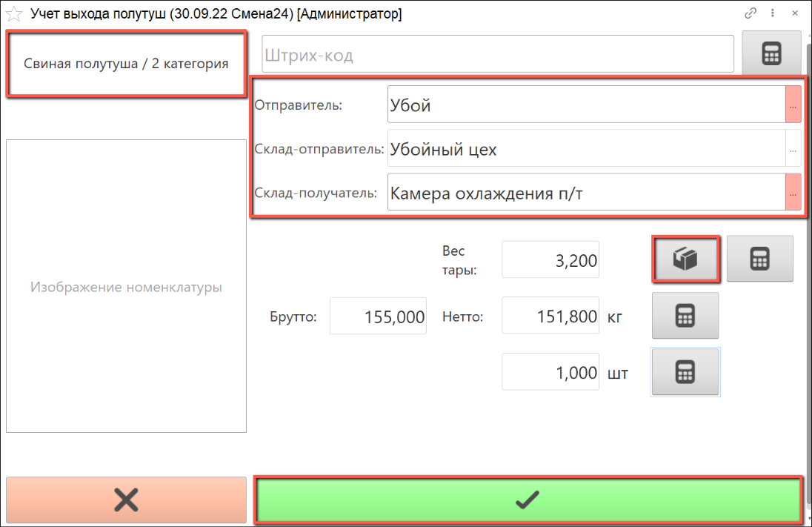This screenshot has width=812, height=527.
Task: Click the Брутто weight field
Action: coord(378,317)
